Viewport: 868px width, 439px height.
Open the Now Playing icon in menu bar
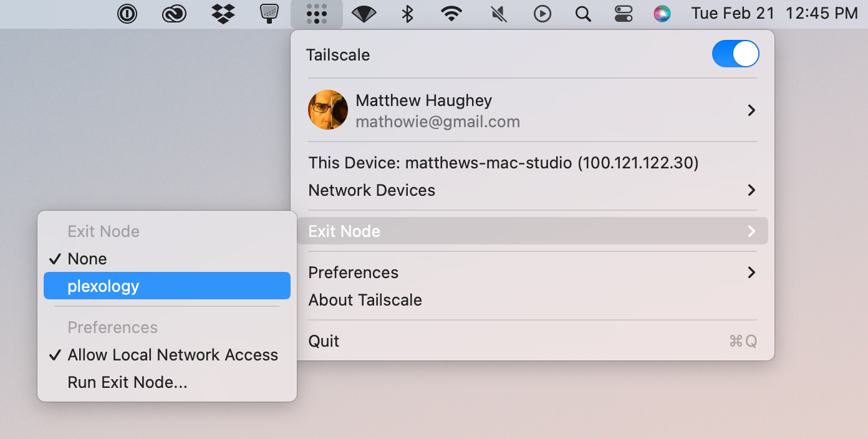point(542,14)
